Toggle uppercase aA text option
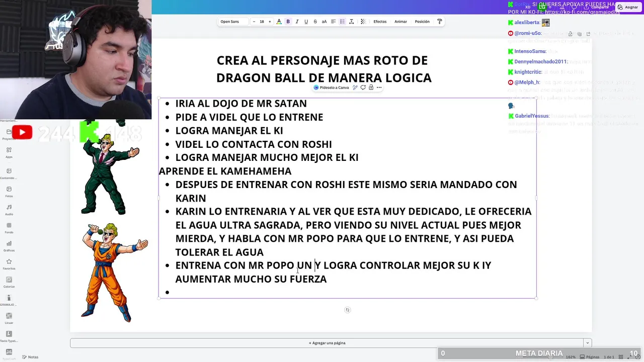 point(324,22)
